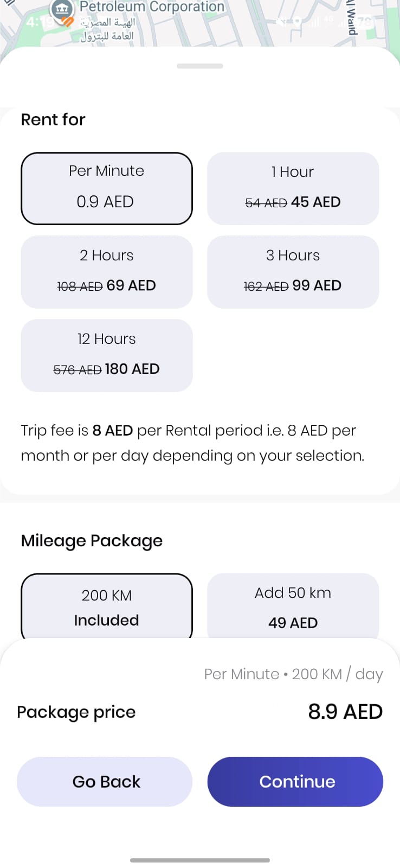Screen dimensions: 400x868
Task: Tap the Mileage Package section heading
Action: [92, 541]
